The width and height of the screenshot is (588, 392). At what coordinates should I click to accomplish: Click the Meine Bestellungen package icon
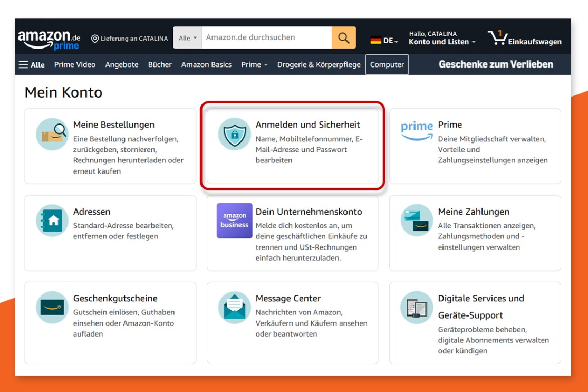click(52, 134)
